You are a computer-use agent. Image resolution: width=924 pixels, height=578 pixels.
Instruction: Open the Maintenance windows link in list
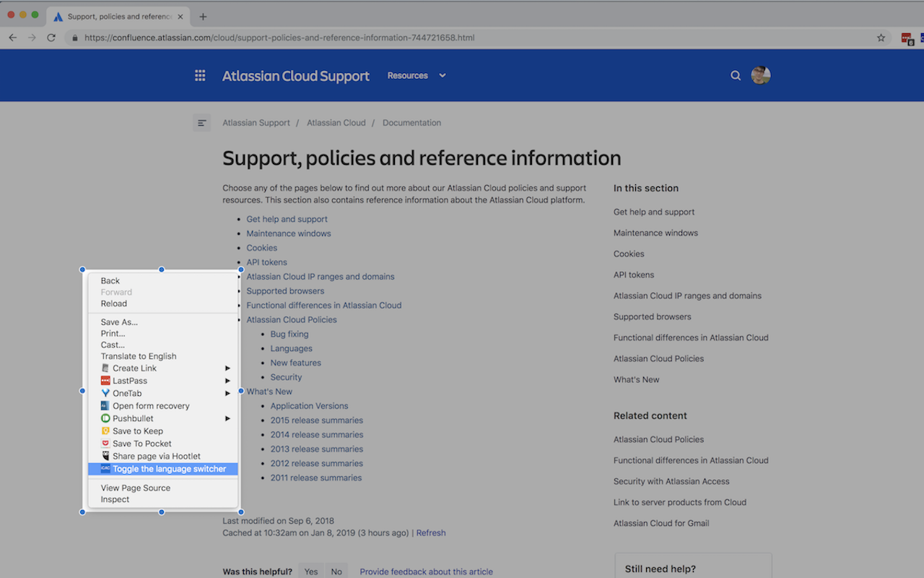(289, 233)
